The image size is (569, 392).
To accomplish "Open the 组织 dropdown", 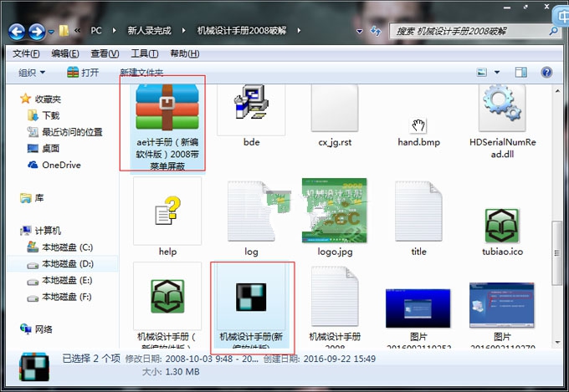I will click(x=32, y=73).
